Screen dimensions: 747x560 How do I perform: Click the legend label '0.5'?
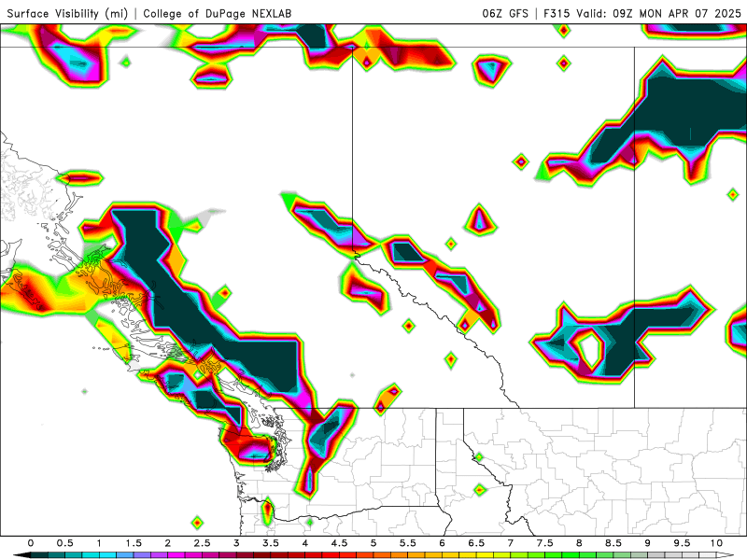64,543
